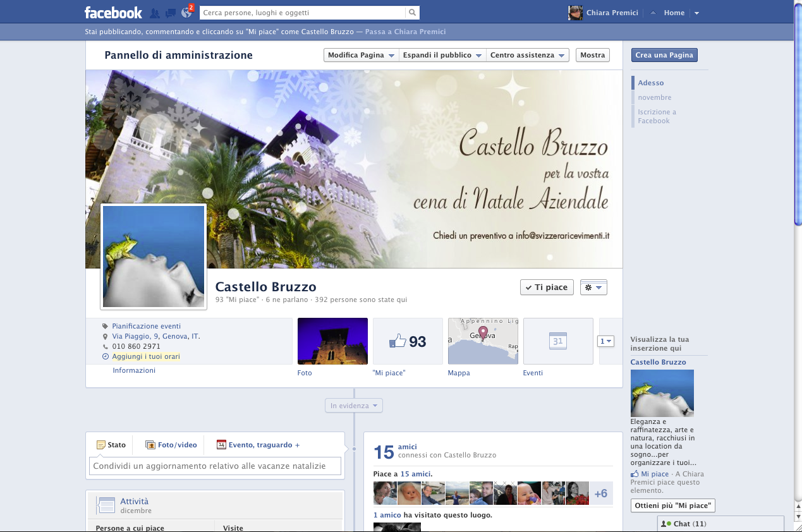
Task: Select the Foto/video camera icon
Action: coord(150,445)
